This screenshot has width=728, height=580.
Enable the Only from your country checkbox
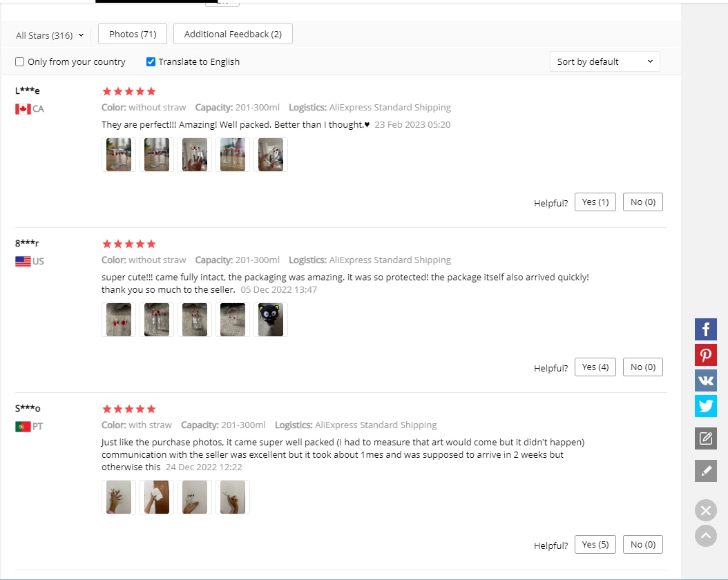19,61
